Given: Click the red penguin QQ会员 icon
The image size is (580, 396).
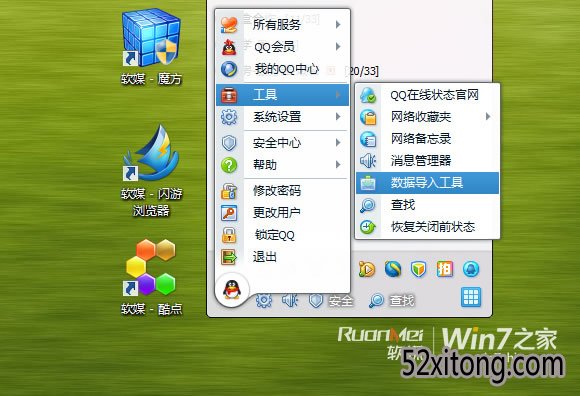Looking at the screenshot, I should (x=229, y=47).
